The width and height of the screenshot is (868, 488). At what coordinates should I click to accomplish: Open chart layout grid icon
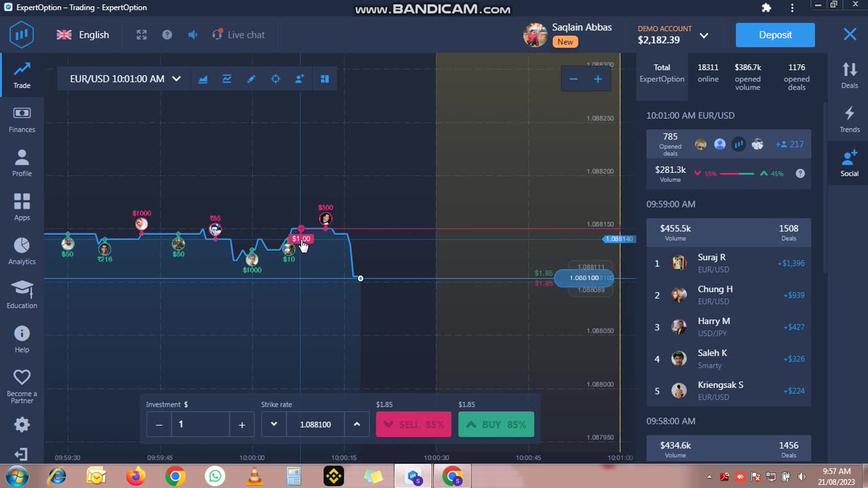click(x=324, y=79)
